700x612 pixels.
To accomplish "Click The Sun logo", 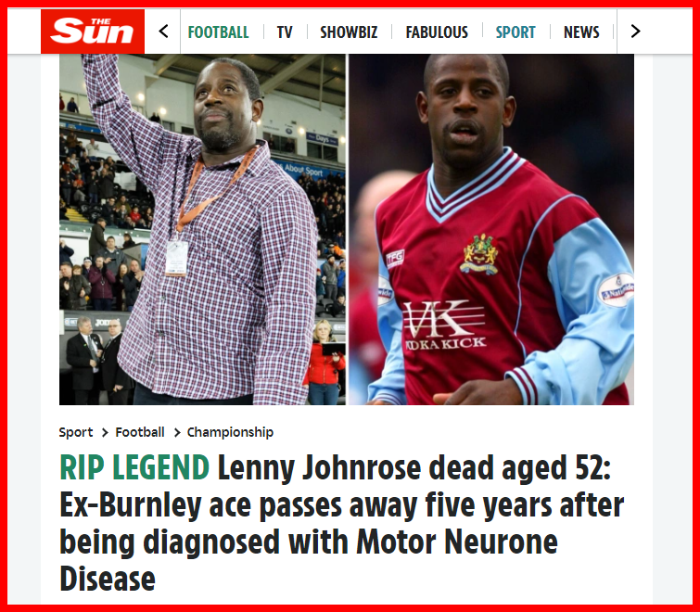I will pyautogui.click(x=93, y=32).
